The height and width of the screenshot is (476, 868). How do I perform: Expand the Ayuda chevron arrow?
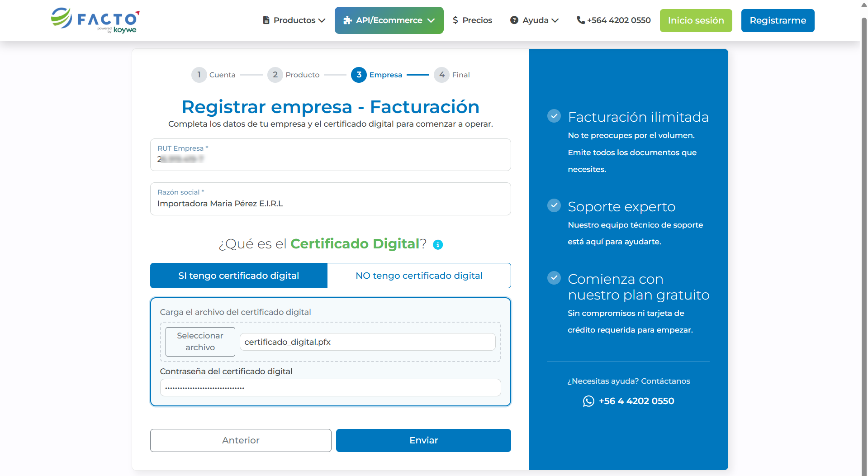[x=555, y=21]
